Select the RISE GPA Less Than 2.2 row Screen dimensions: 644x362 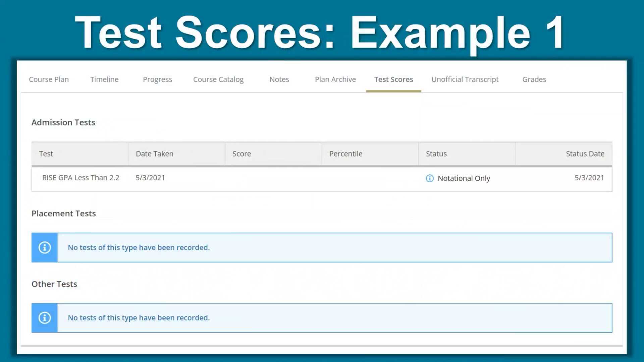(x=80, y=178)
